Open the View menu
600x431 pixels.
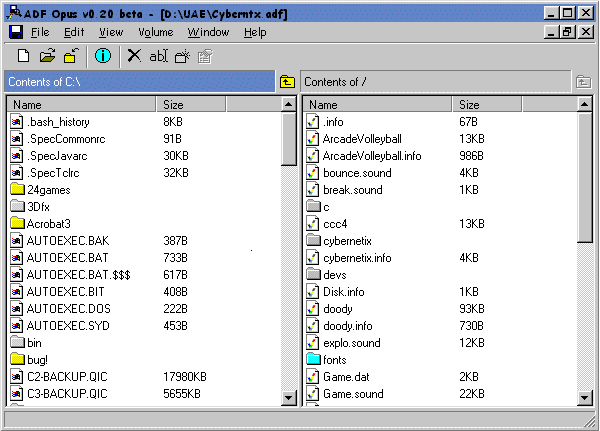111,32
